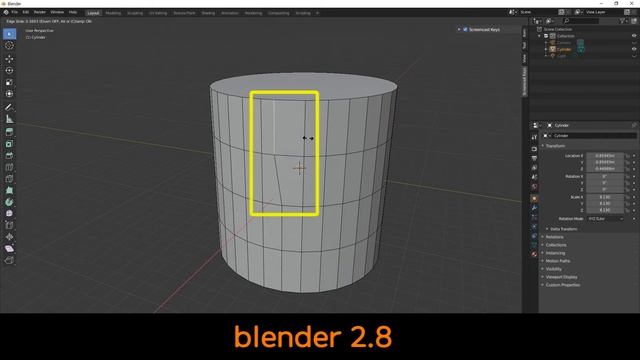Select the Extrude Region tool
640x360 pixels.
pyautogui.click(x=9, y=132)
